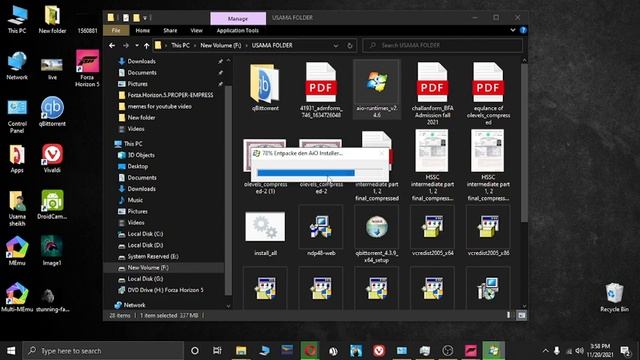Open recent locations dropdown arrow
The height and width of the screenshot is (360, 640).
(x=137, y=46)
